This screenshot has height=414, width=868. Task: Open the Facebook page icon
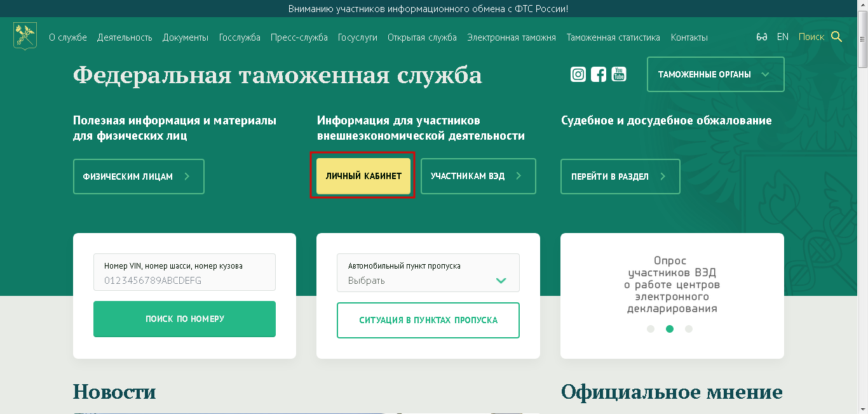(599, 74)
